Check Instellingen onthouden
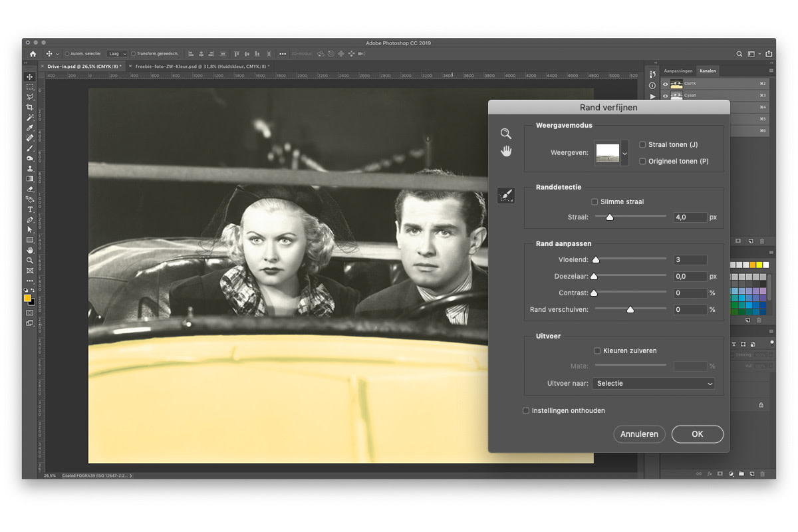The height and width of the screenshot is (532, 798). [526, 410]
